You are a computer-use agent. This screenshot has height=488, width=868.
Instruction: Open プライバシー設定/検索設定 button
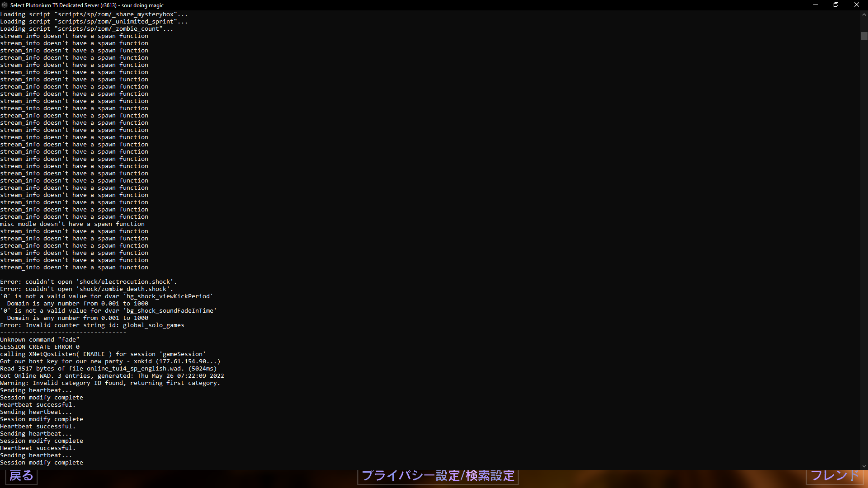[438, 476]
